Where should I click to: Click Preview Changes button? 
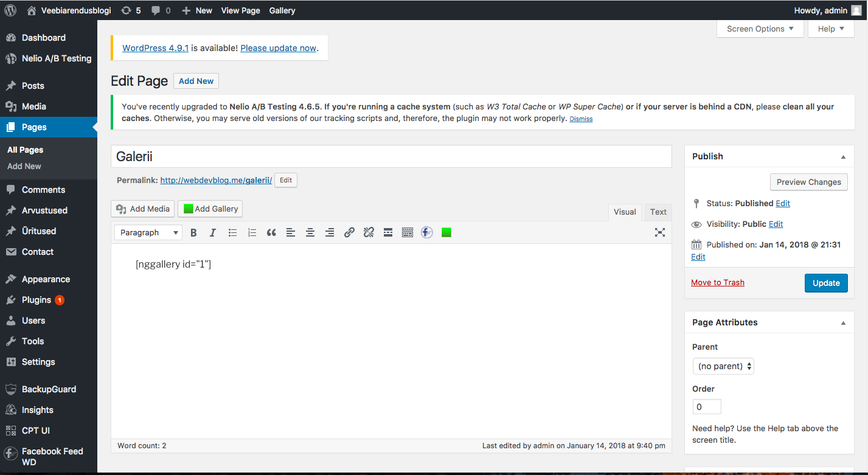(808, 182)
